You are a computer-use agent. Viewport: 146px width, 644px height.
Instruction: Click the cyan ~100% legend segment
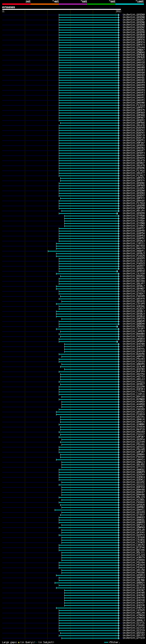130,4
